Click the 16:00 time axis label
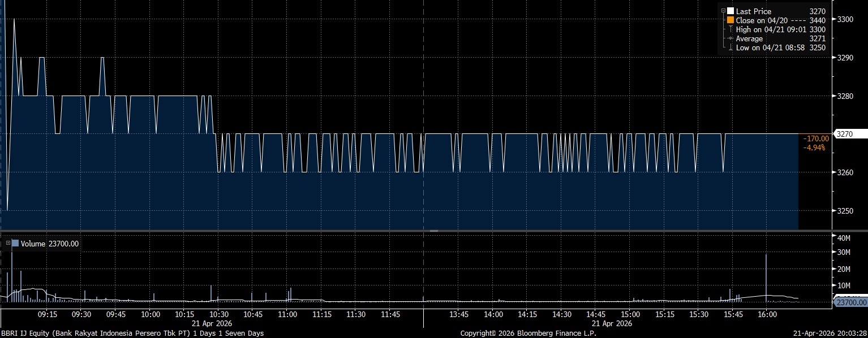 (766, 314)
